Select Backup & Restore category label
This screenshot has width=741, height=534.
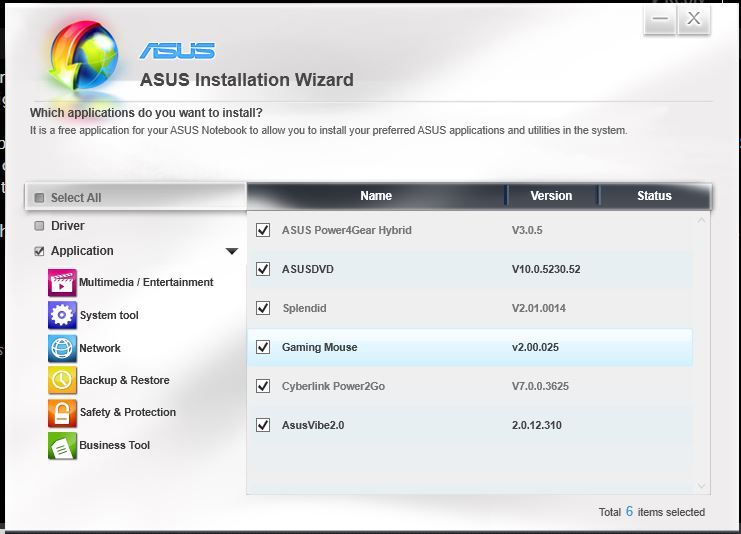click(x=124, y=380)
